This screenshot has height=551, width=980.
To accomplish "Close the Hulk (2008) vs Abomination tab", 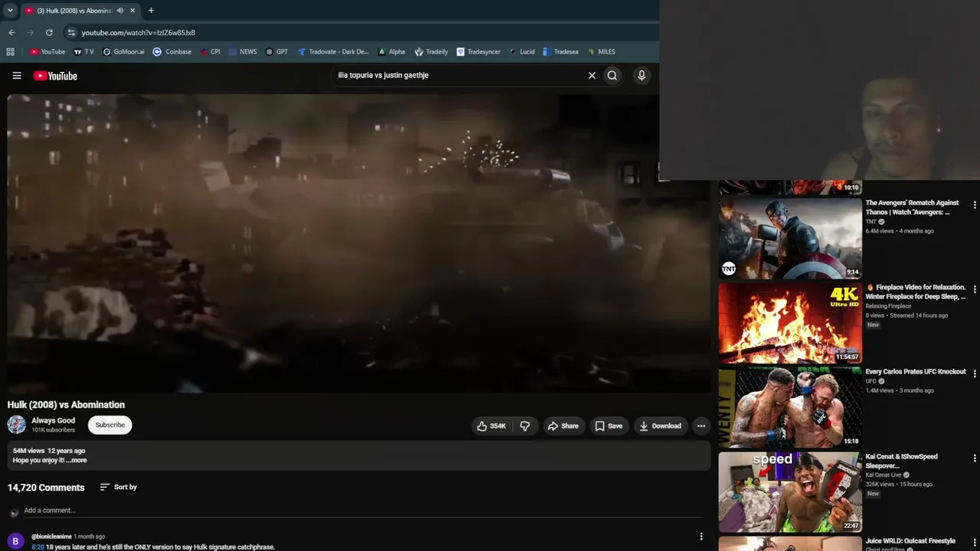I will click(x=132, y=11).
